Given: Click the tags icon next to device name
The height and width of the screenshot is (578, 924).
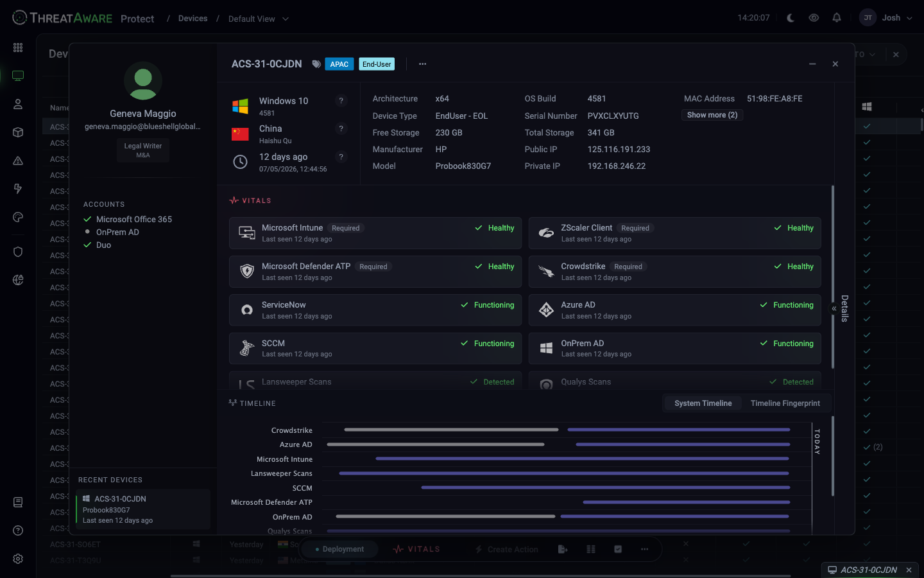Looking at the screenshot, I should click(x=316, y=64).
